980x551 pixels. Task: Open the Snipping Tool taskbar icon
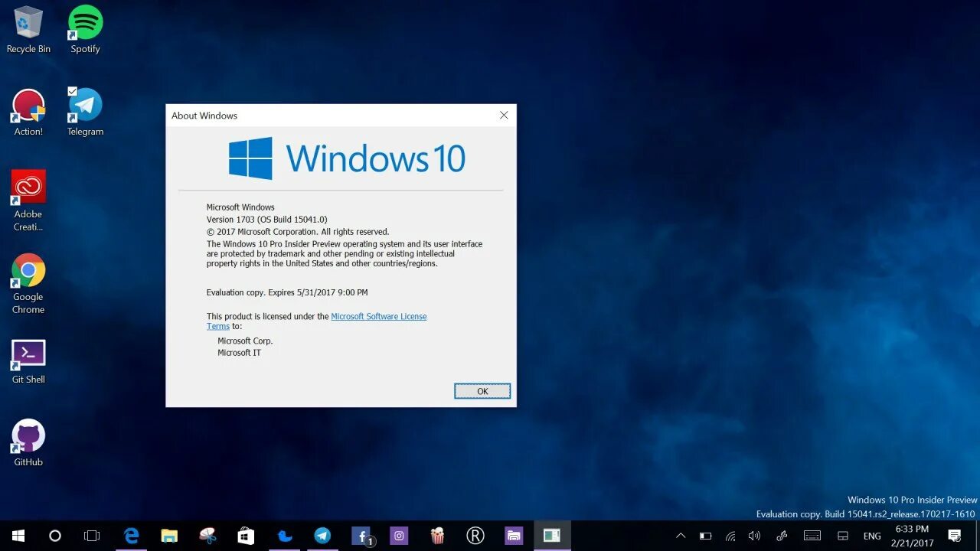tap(207, 536)
